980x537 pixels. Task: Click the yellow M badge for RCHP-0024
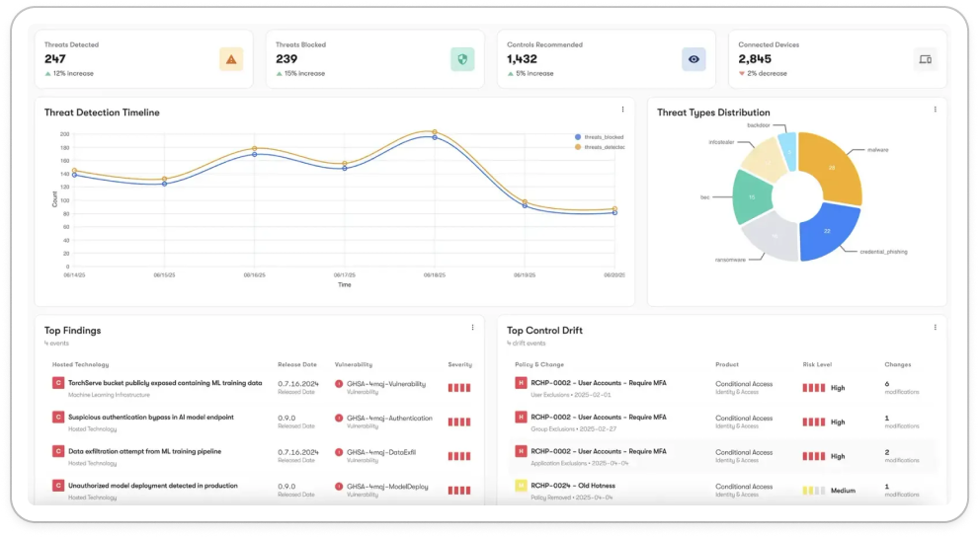pos(521,487)
